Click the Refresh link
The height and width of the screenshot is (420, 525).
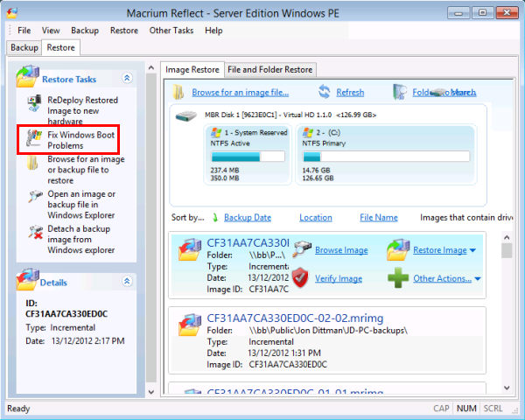(x=350, y=93)
